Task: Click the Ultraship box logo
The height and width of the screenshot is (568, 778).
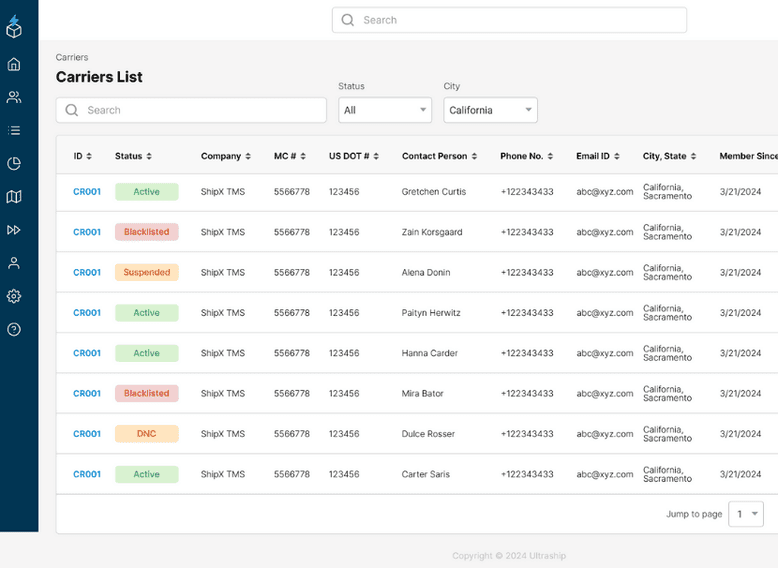Action: tap(14, 27)
